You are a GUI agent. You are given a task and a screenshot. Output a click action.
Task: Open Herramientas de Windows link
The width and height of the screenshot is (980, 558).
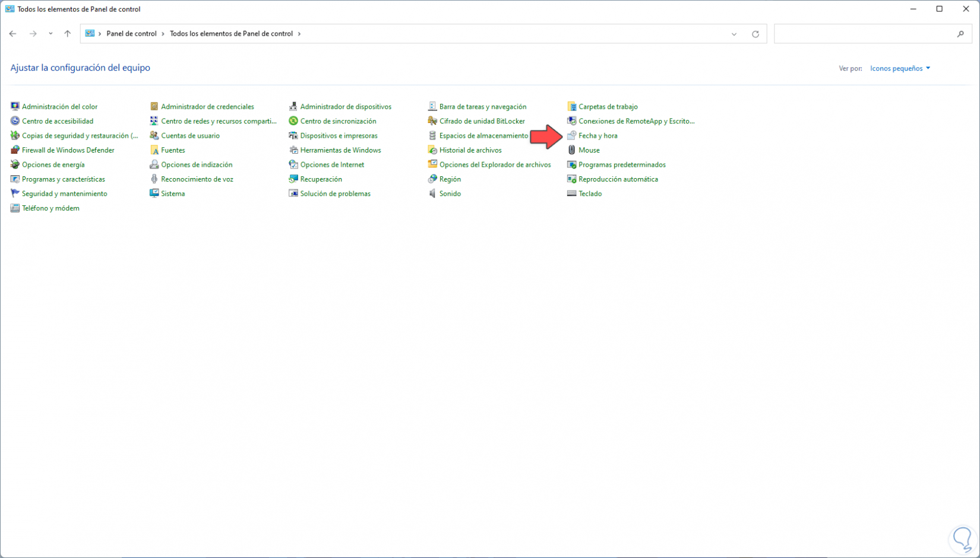340,150
